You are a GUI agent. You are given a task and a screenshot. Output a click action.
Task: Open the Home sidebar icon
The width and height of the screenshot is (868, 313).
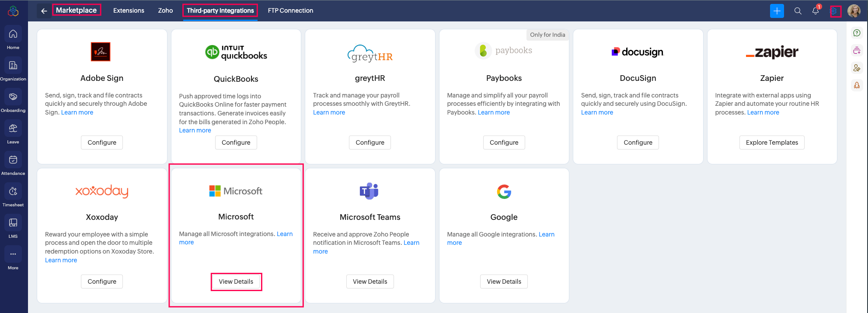[13, 34]
